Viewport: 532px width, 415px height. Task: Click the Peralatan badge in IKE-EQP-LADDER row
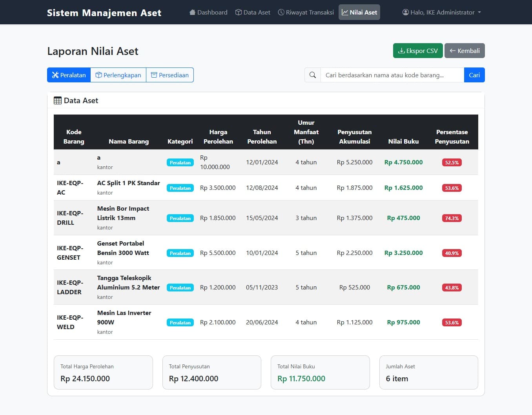coord(180,288)
